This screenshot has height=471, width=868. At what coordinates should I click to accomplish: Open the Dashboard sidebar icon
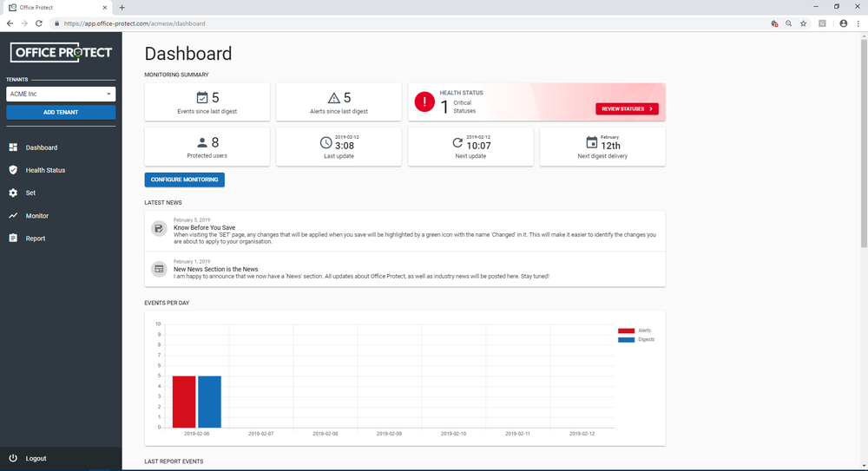[13, 147]
